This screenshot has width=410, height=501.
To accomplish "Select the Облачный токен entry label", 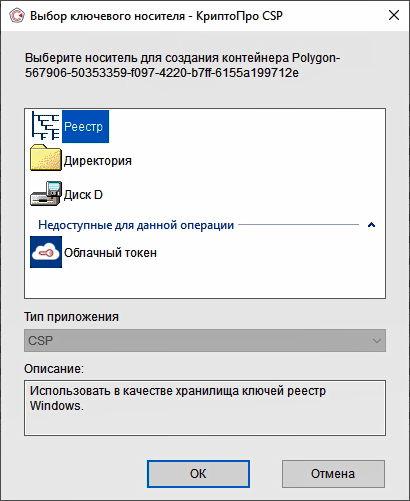I will tap(110, 253).
